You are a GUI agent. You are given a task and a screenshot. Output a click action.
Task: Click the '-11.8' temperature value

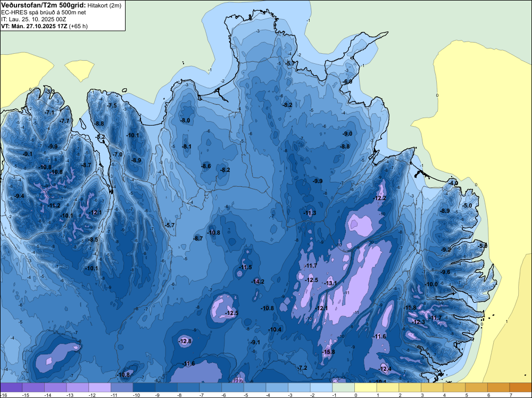pos(410,308)
